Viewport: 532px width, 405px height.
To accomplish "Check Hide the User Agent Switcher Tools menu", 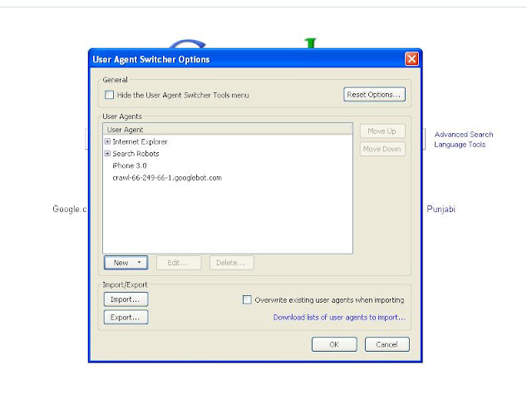I will (109, 95).
